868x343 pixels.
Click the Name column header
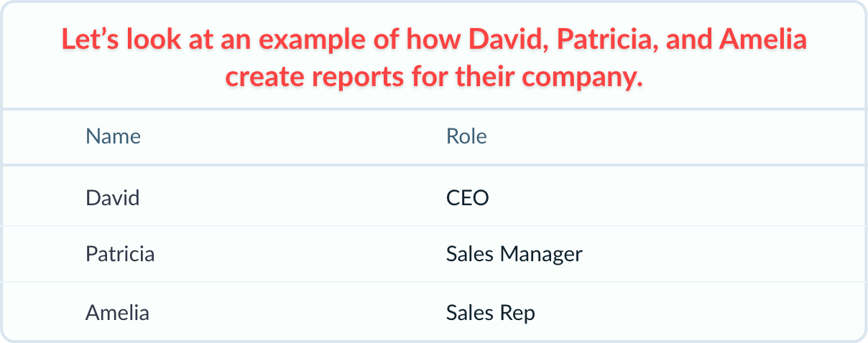tap(113, 136)
